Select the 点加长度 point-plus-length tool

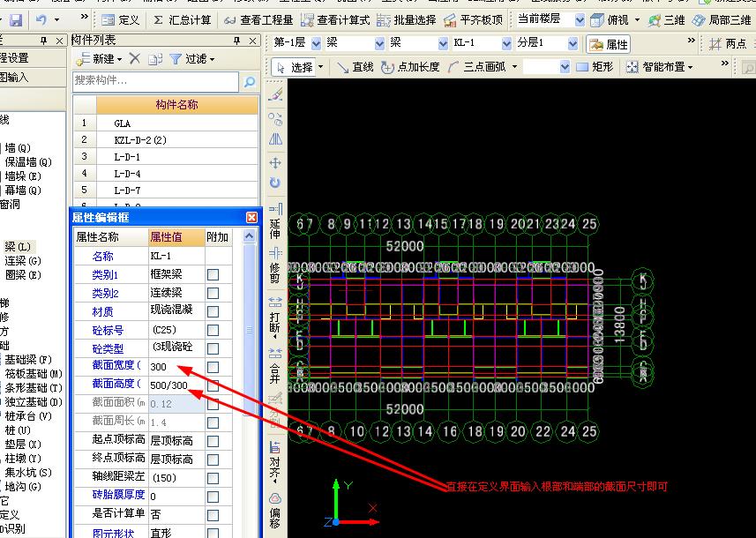click(x=410, y=67)
